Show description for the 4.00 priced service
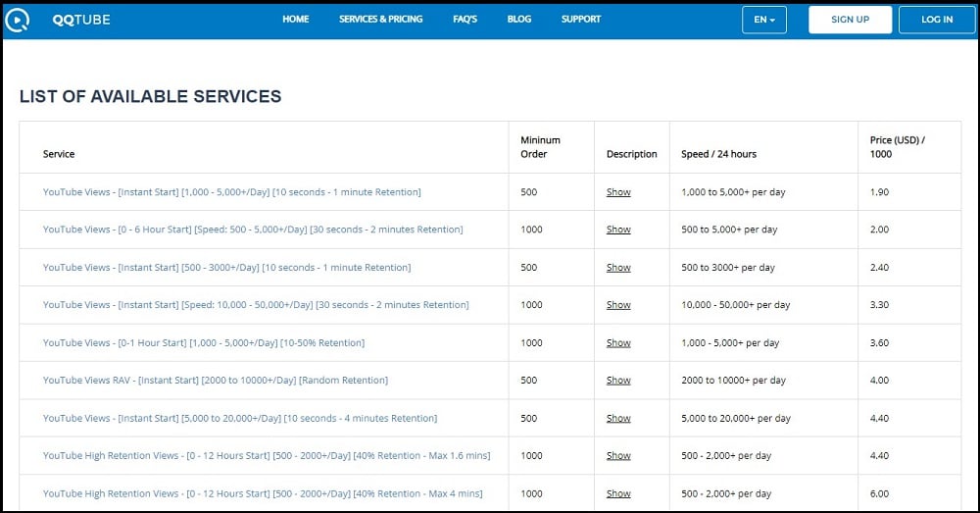Image resolution: width=980 pixels, height=513 pixels. point(618,381)
